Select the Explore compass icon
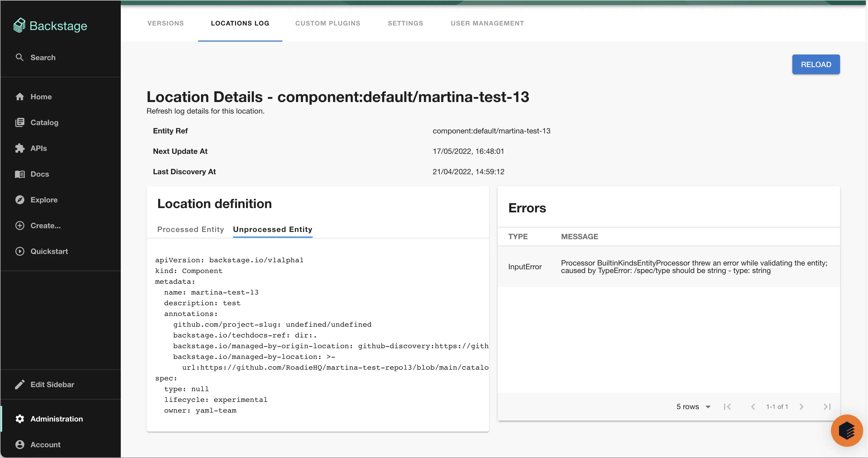This screenshot has height=458, width=868. [20, 199]
